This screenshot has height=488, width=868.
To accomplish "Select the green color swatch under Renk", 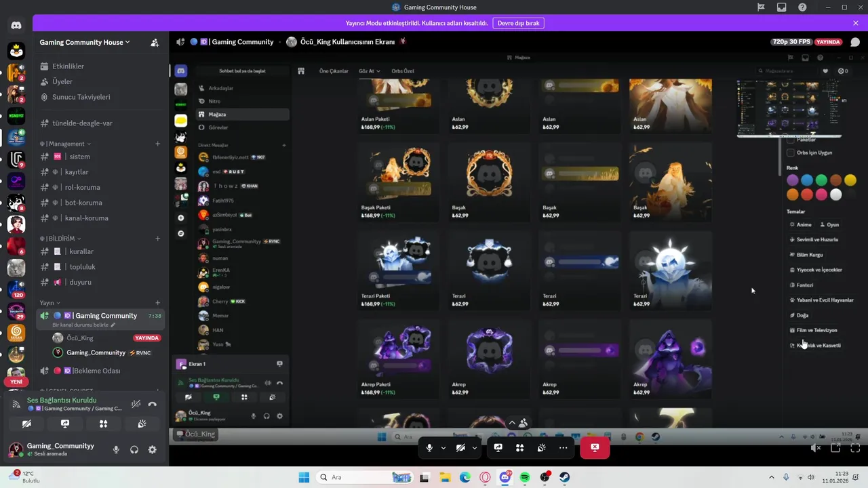I will pos(821,180).
